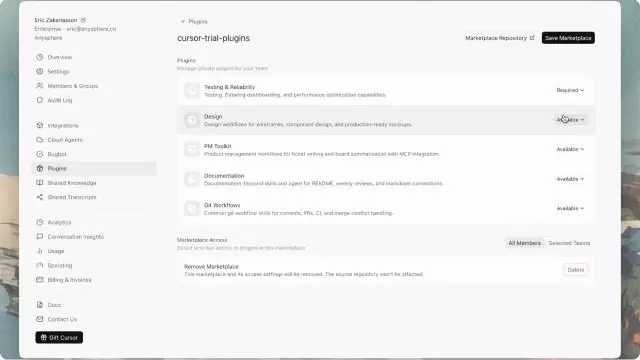The image size is (640, 360).
Task: Open the Overview clock icon
Action: pyautogui.click(x=40, y=57)
